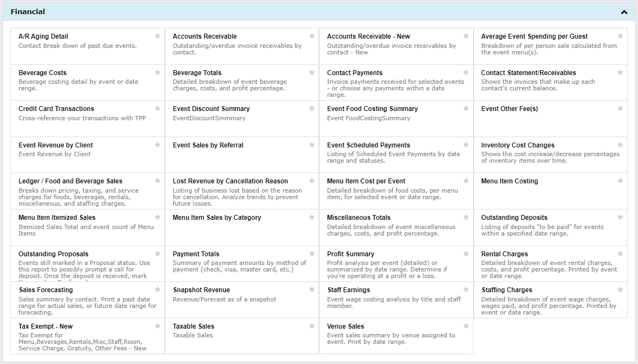Collapse the Financial section chevron
The height and width of the screenshot is (364, 638).
coord(624,12)
